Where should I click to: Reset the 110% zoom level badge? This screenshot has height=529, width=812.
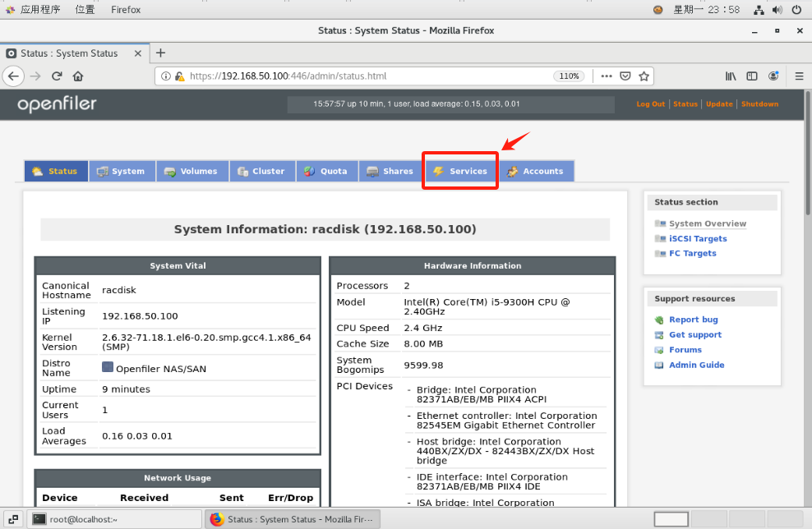point(569,76)
